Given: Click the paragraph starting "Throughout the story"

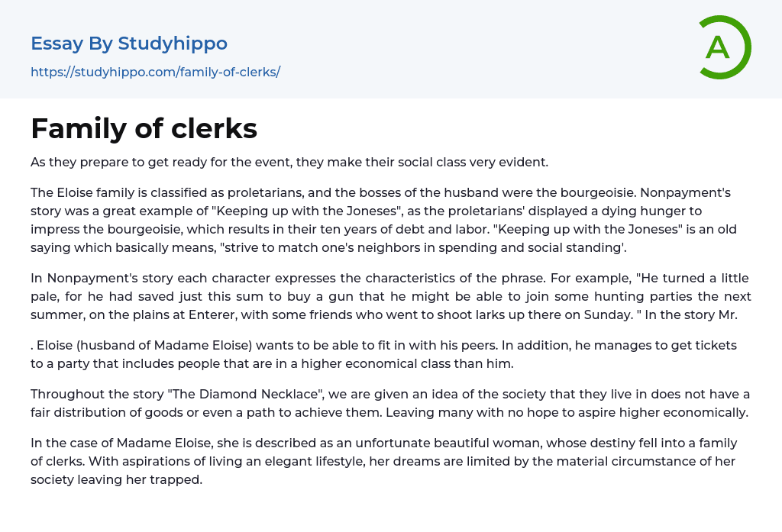Looking at the screenshot, I should [x=390, y=403].
